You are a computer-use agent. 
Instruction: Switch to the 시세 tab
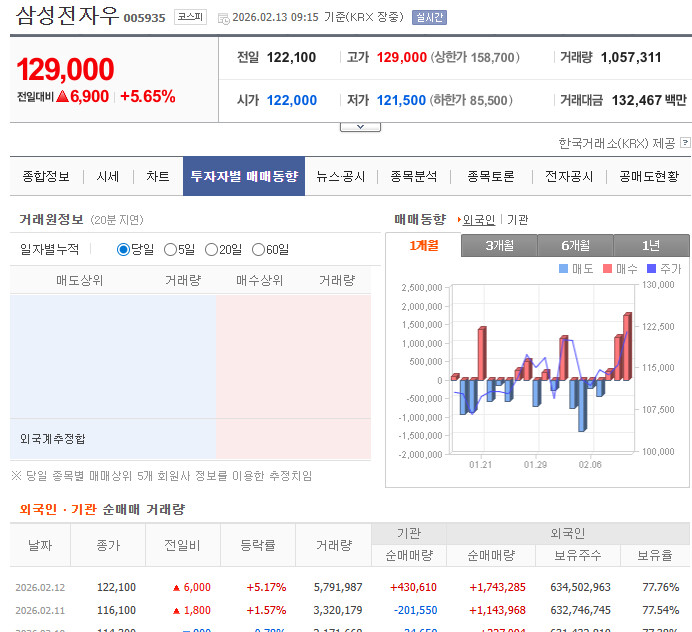[x=108, y=177]
